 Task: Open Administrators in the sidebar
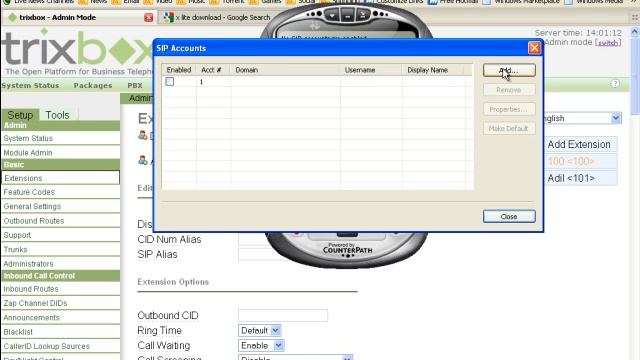pos(60,264)
